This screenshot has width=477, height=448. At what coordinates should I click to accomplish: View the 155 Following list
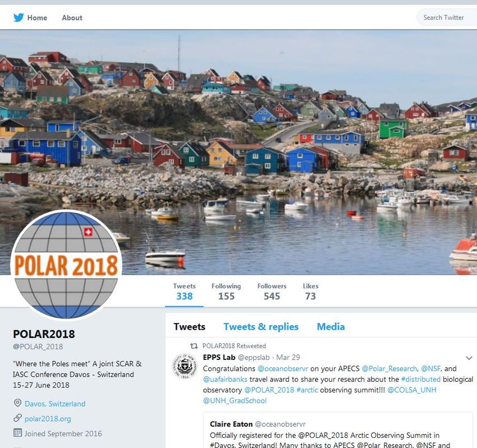pos(226,292)
